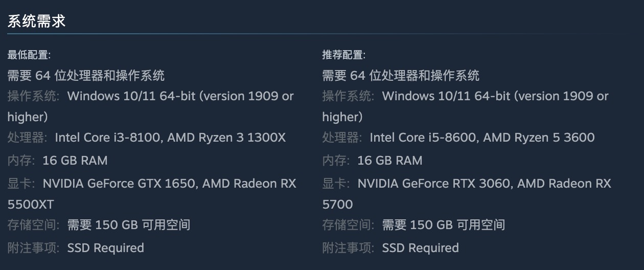Select the 64 位处理器 line under 最低配置
The width and height of the screenshot is (644, 270).
[86, 76]
